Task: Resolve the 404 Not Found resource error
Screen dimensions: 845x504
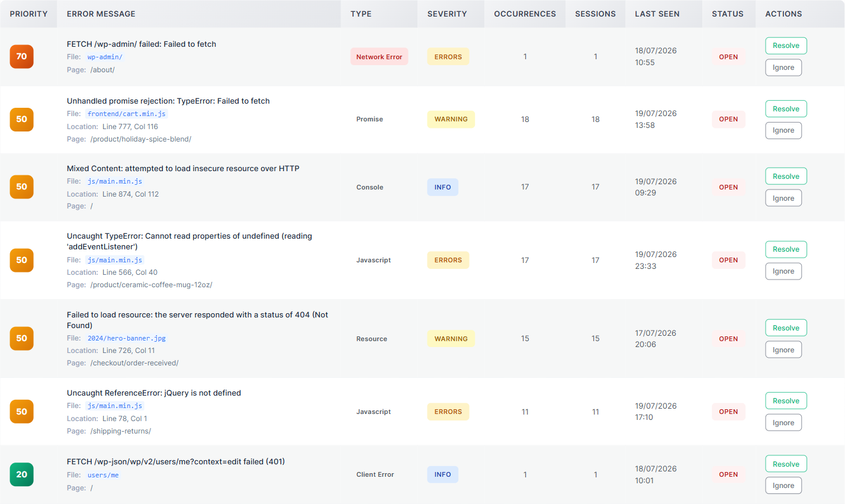Action: (786, 328)
